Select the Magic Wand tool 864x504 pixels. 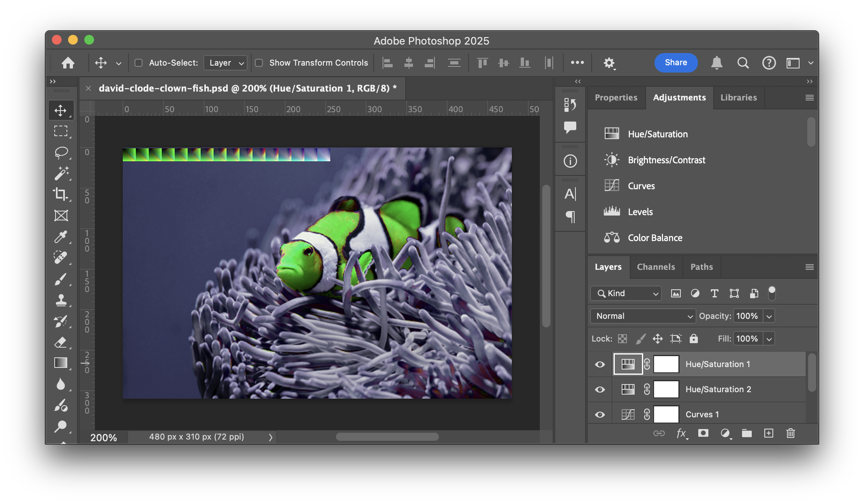tap(61, 173)
